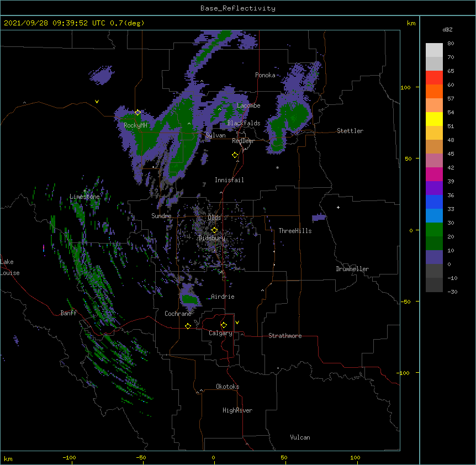Click the white plus marker northeast of ThreeHills
This screenshot has height=465, width=476.
coord(338,207)
